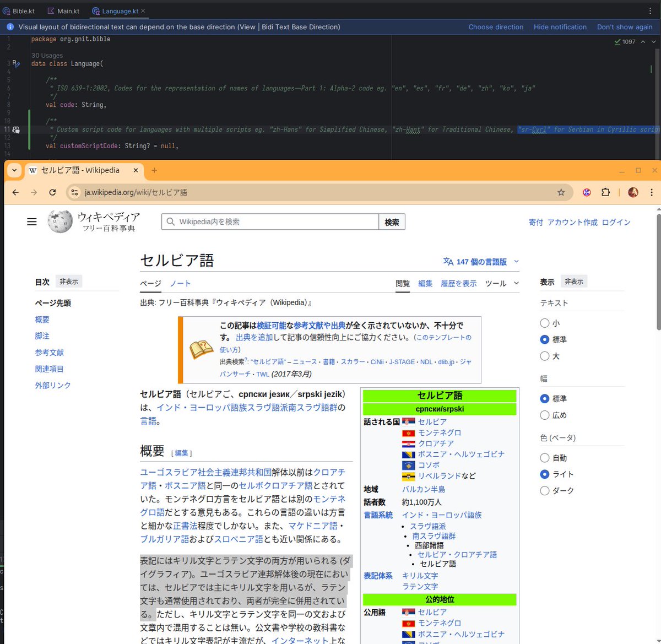Click the Wikipedia内を検索 search field

(x=270, y=222)
